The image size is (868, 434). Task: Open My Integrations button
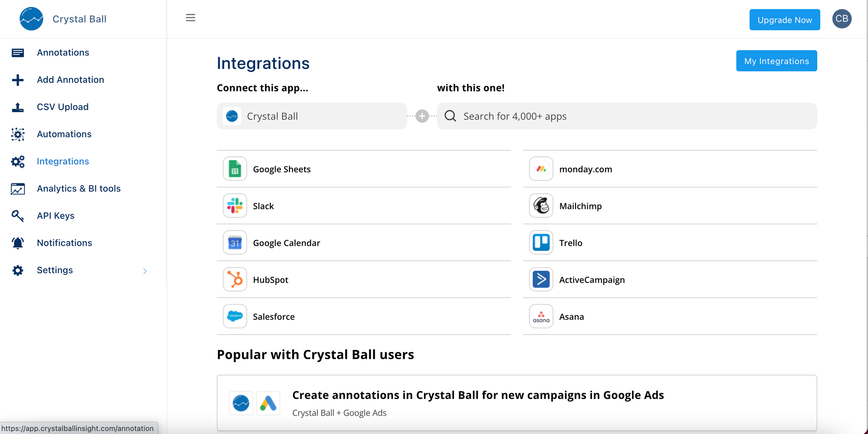click(x=776, y=61)
